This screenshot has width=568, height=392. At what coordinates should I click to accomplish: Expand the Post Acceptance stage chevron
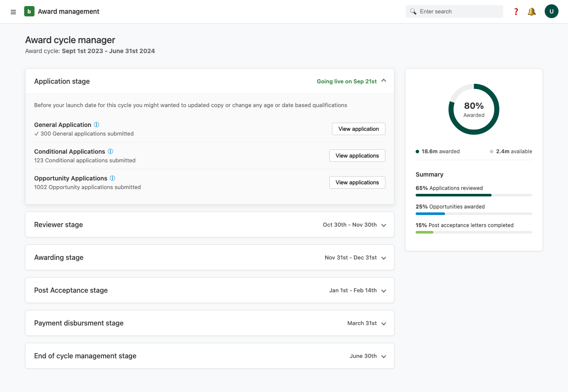pos(384,291)
